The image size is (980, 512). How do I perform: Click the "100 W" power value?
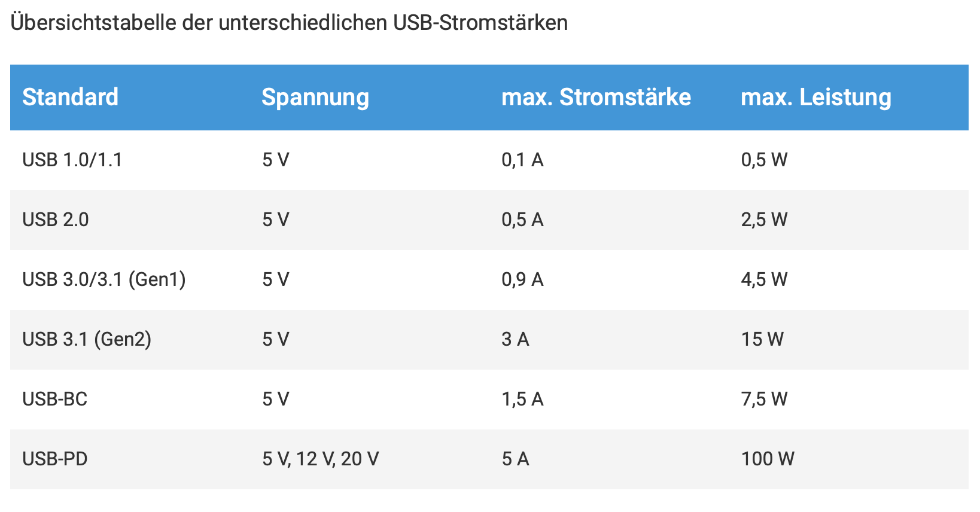767,459
